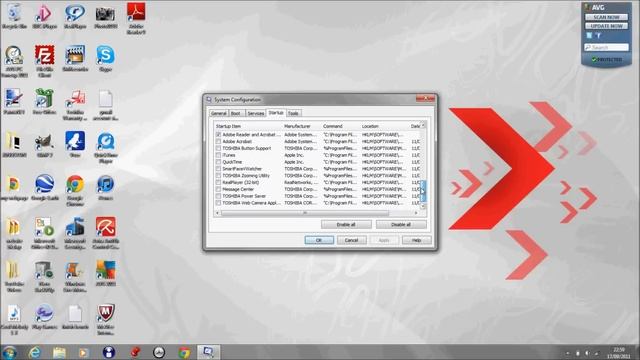Select the Google Chrome desktop icon
The width and height of the screenshot is (640, 360).
click(x=75, y=190)
